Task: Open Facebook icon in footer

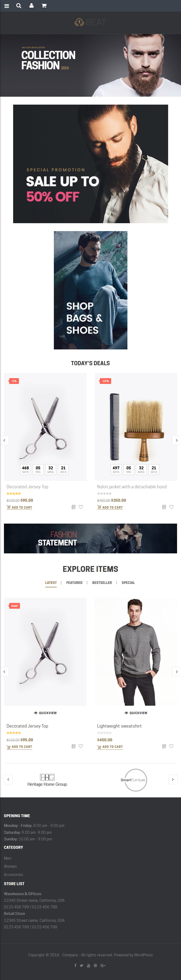Action: tap(75, 965)
